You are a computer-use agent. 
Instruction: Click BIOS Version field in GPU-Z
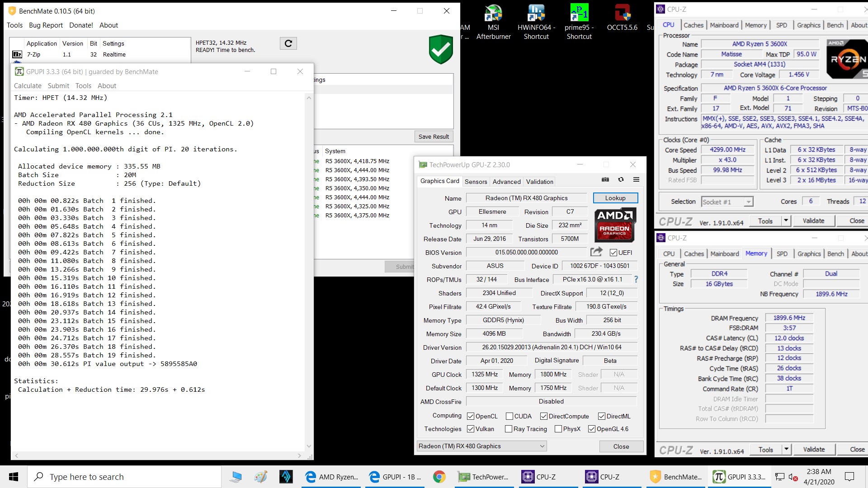tap(526, 253)
